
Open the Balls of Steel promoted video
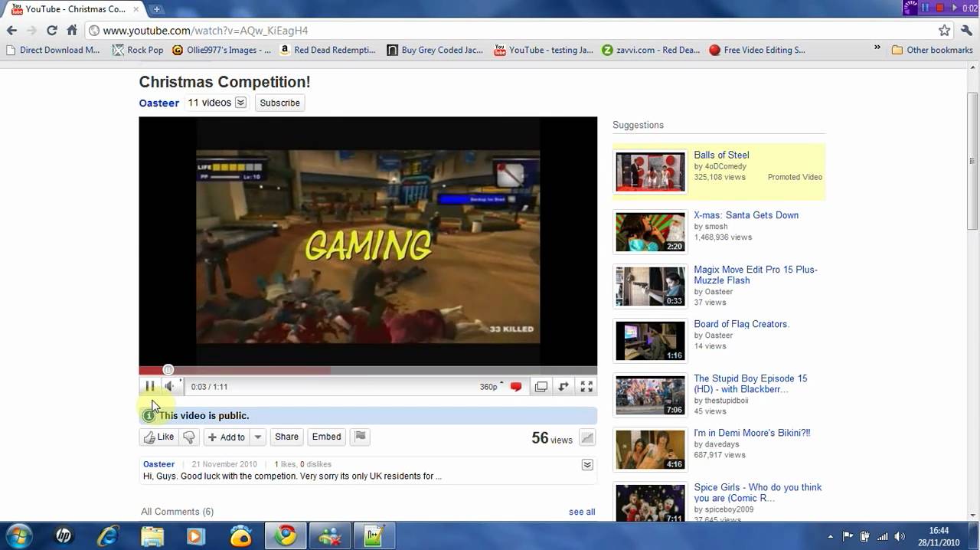[721, 155]
